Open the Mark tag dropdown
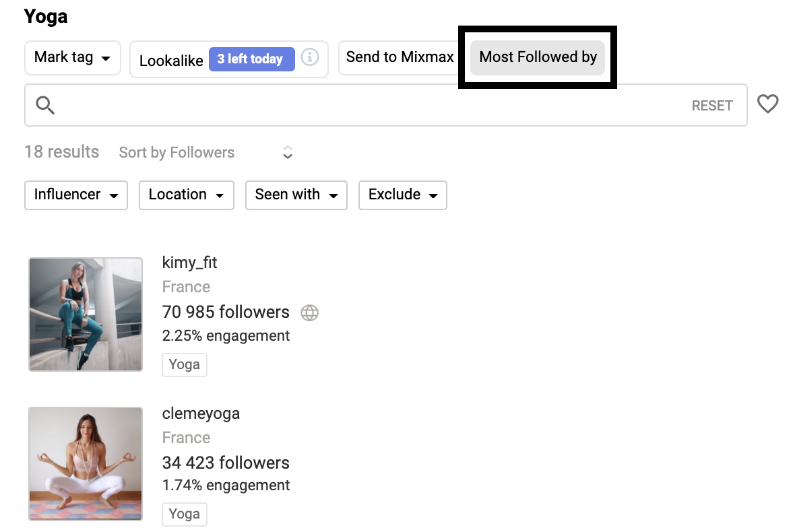This screenshot has width=795, height=532. (x=73, y=58)
